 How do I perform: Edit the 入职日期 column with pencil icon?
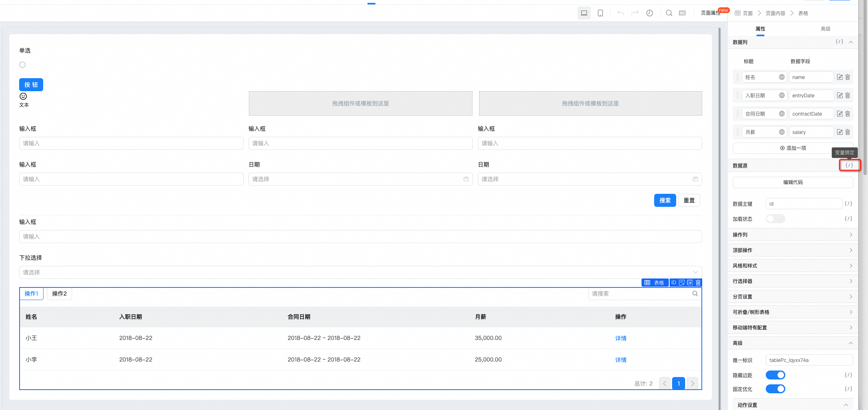[x=839, y=95]
